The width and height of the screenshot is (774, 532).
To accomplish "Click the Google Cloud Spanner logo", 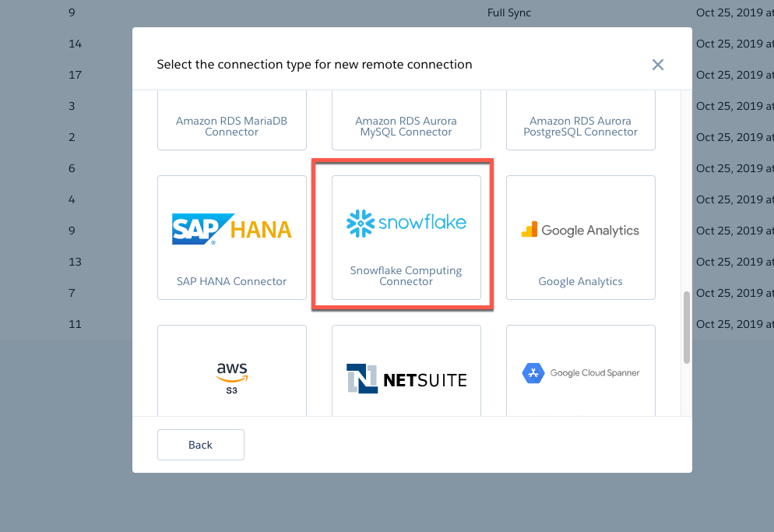I will tap(580, 373).
